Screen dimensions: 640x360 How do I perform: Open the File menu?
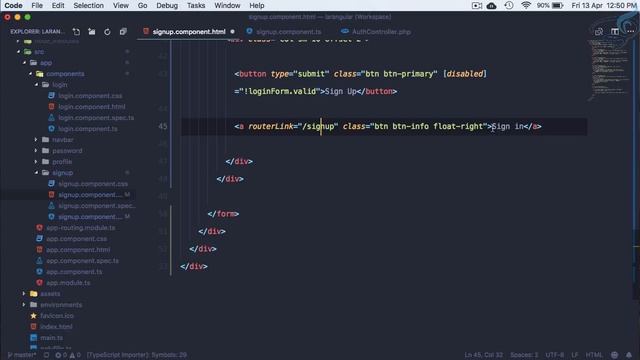[37, 5]
